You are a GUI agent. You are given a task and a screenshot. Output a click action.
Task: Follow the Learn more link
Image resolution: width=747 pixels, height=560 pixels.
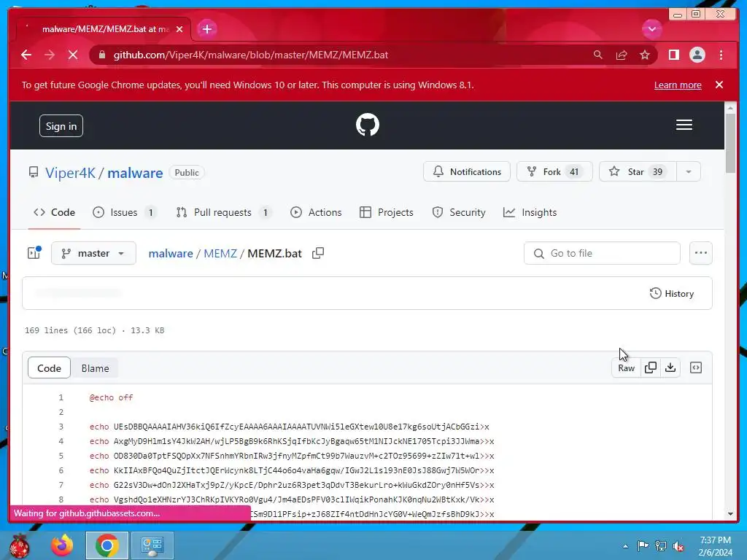point(678,85)
